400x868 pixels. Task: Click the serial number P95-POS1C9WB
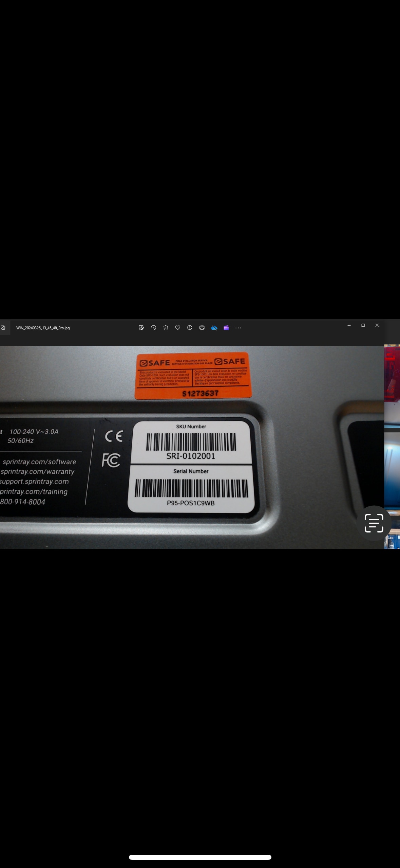coord(191,503)
